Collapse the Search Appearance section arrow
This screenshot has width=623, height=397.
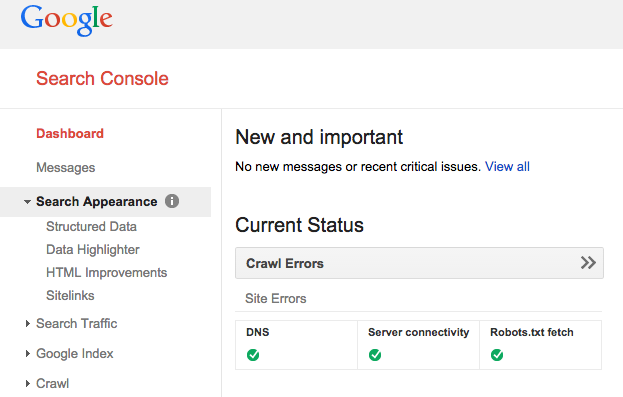27,202
